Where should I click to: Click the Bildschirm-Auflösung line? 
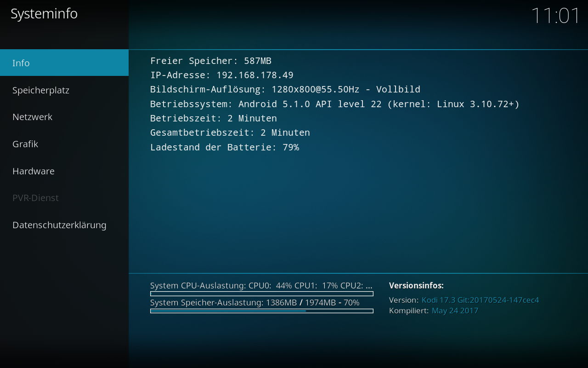pyautogui.click(x=285, y=89)
